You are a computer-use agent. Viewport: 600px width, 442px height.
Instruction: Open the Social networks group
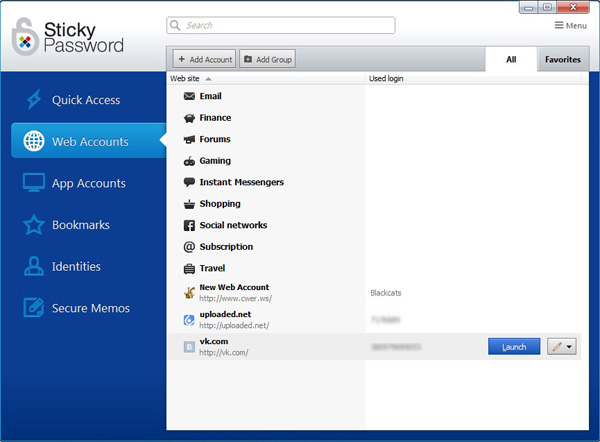point(225,225)
